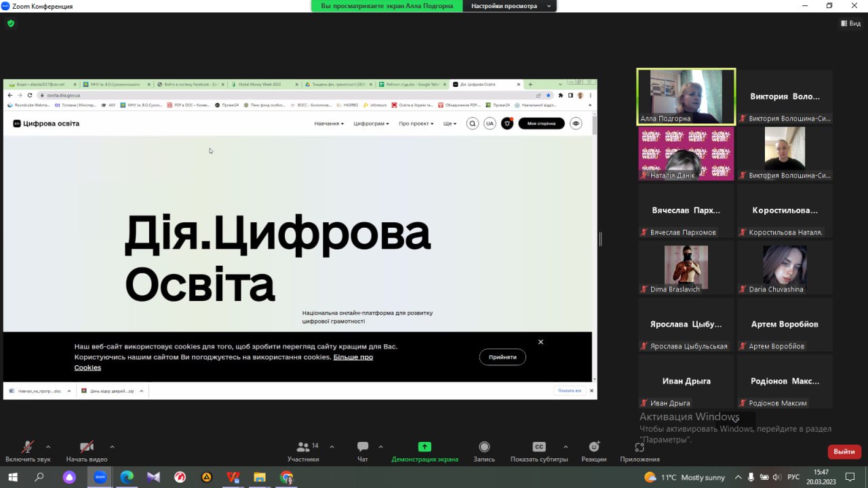Enable captions with Показать субтитры
The image size is (868, 488).
click(x=539, y=451)
